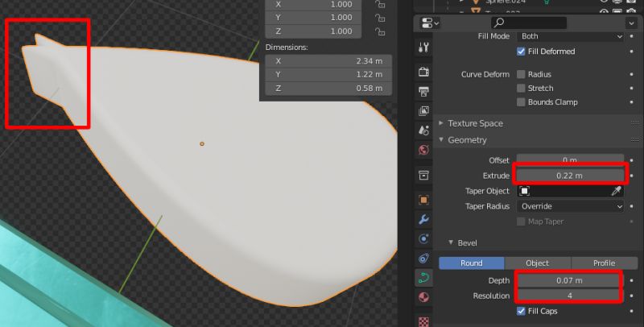Open the Material properties tab
The height and width of the screenshot is (327, 644).
[x=423, y=297]
